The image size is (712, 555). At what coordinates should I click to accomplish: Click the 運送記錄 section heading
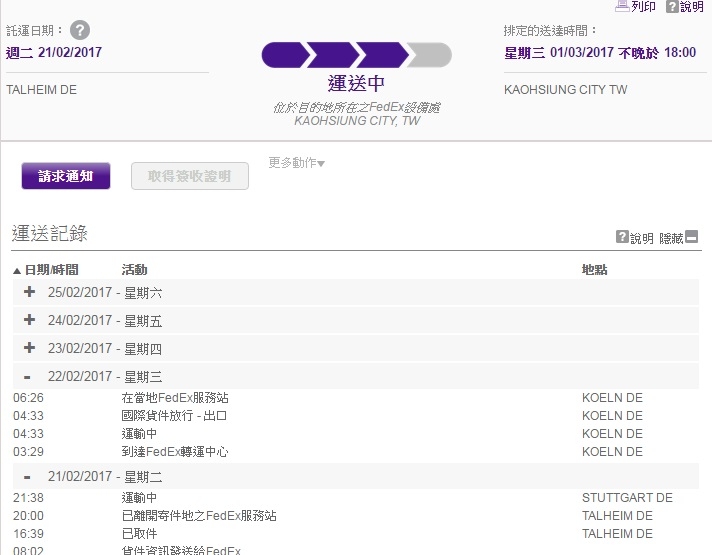coord(49,233)
